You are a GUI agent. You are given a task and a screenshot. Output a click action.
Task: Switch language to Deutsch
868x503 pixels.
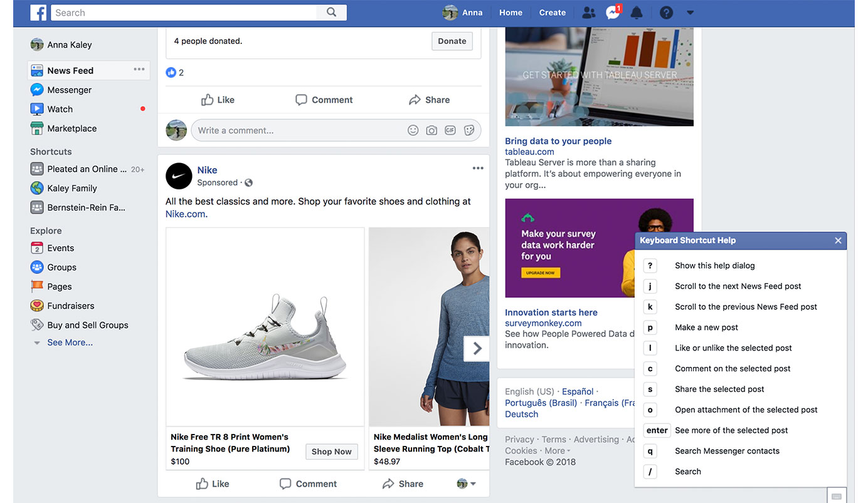click(522, 414)
